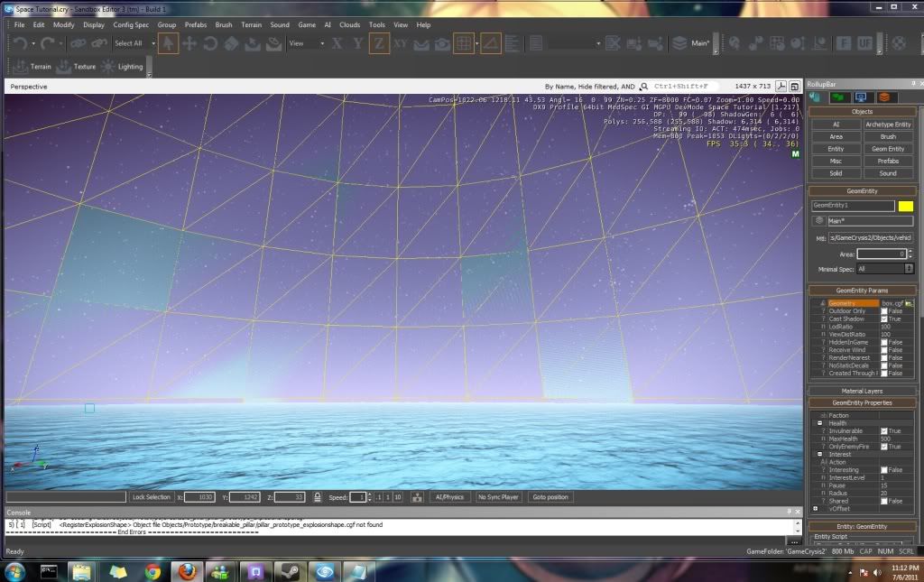The height and width of the screenshot is (582, 924).
Task: Click the UF unfreeze toolbar icon
Action: (x=864, y=43)
